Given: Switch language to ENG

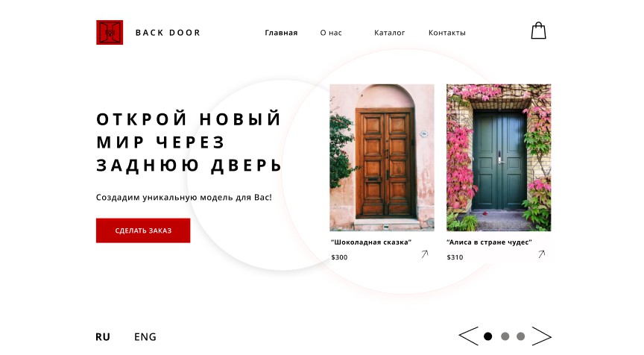Looking at the screenshot, I should [145, 337].
